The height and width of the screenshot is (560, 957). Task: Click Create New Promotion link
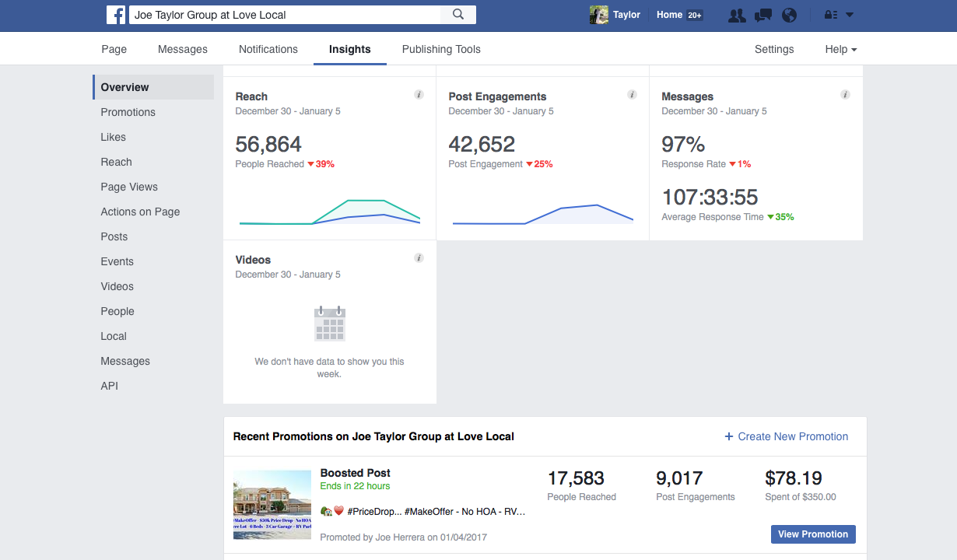pyautogui.click(x=787, y=436)
